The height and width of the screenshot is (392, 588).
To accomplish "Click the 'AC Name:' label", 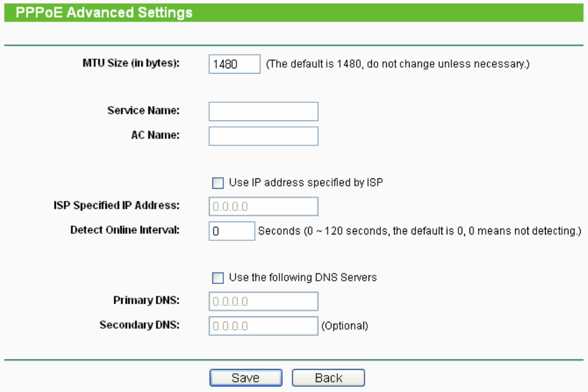I will 155,135.
